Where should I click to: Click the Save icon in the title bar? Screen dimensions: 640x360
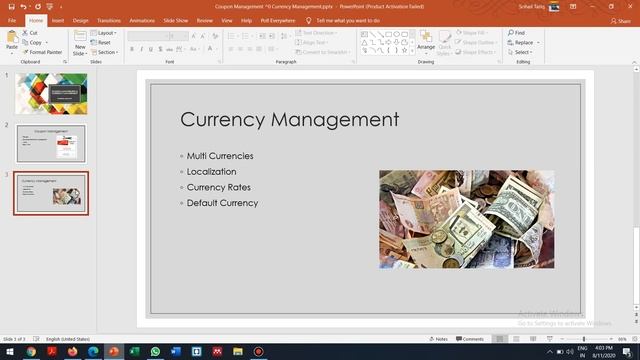point(11,7)
